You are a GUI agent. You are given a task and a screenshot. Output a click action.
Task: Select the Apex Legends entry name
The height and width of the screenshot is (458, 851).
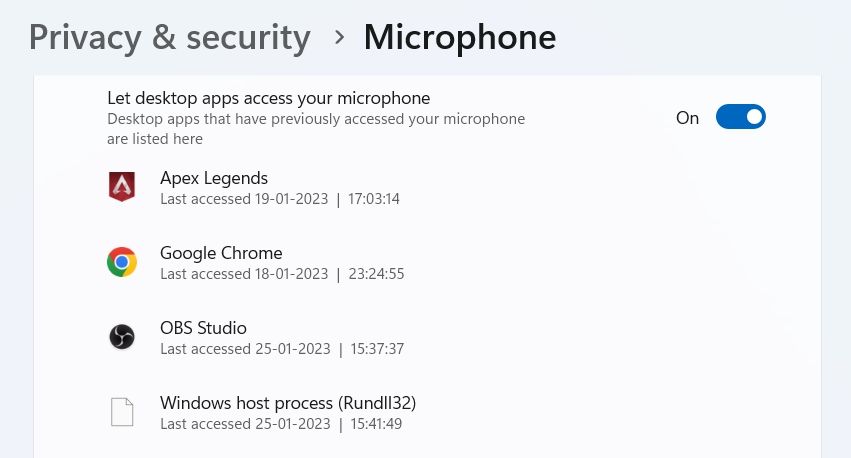point(214,178)
